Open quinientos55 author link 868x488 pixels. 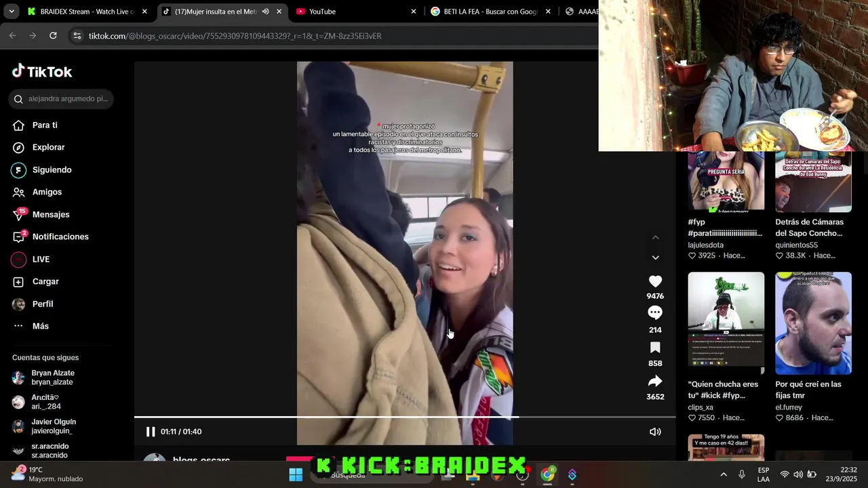point(797,245)
